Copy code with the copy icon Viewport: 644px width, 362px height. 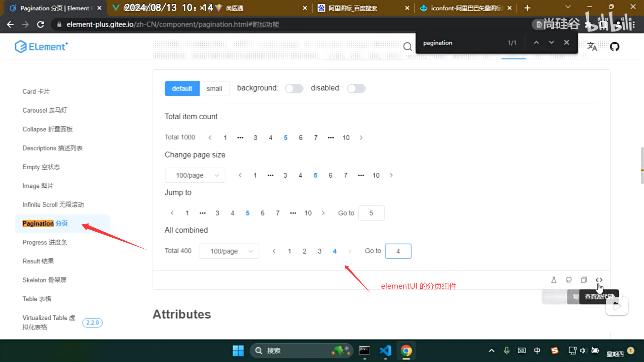click(584, 280)
